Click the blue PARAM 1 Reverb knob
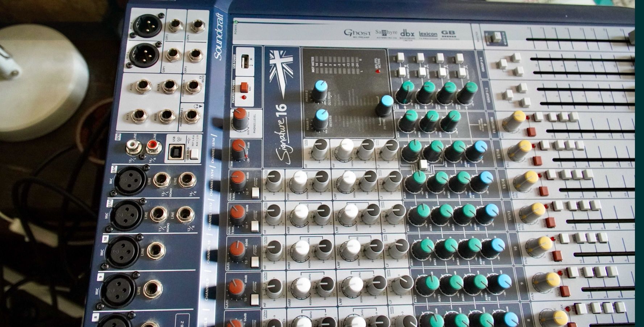Screen dimensions: 644x327 [x=321, y=120]
